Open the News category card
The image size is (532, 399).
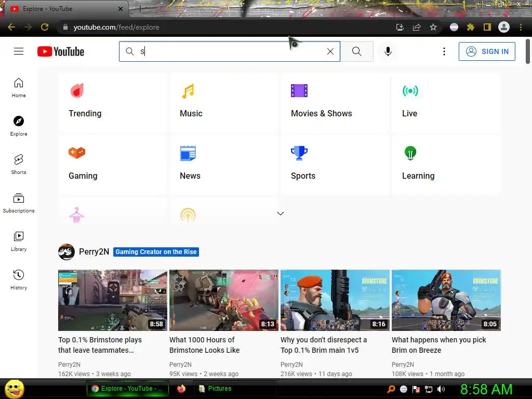point(224,165)
